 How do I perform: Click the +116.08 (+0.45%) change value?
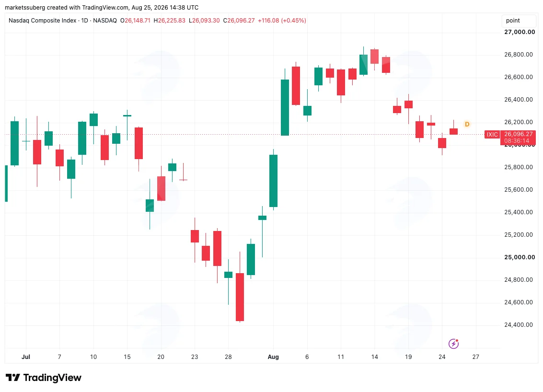coord(282,21)
